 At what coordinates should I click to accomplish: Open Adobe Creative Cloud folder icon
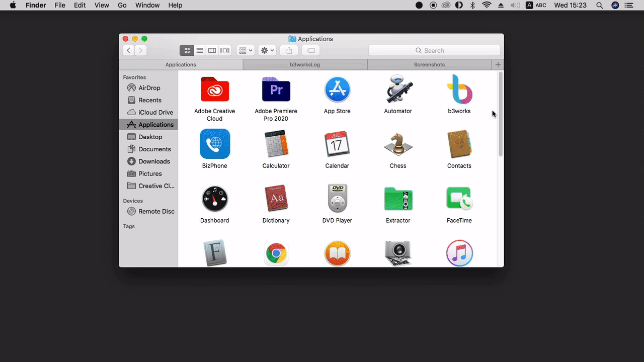coord(215,89)
